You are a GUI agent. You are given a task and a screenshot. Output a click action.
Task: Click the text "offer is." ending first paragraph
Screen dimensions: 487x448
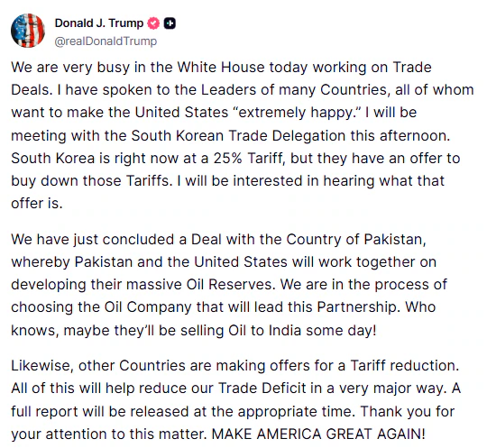point(37,204)
